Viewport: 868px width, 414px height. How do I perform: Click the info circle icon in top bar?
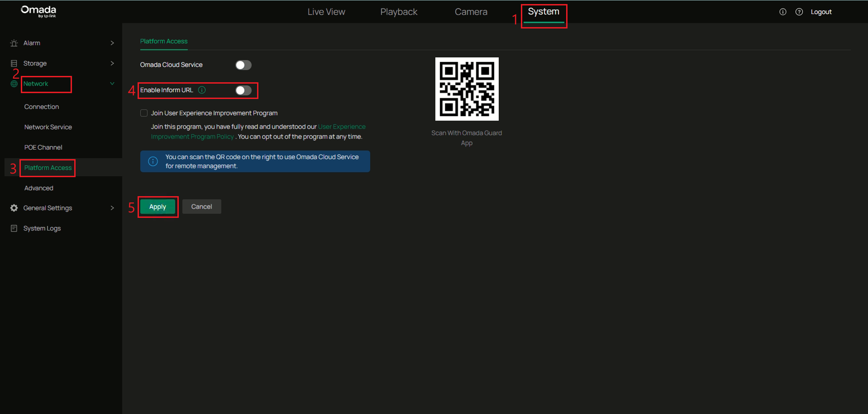pyautogui.click(x=783, y=12)
